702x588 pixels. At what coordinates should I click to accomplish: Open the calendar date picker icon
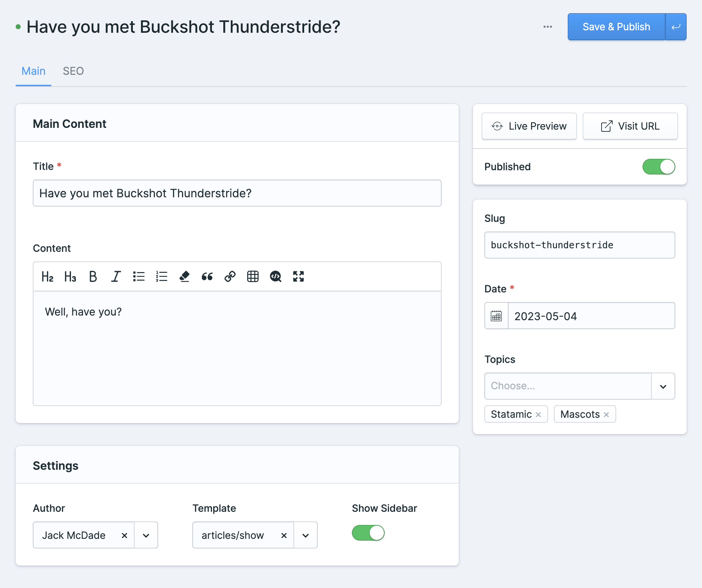pyautogui.click(x=496, y=316)
